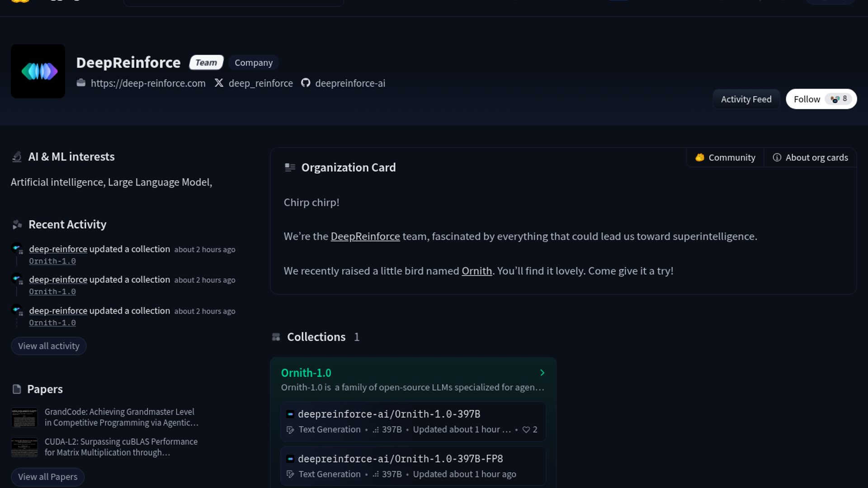Click the website icon before deep-reinforce.com
This screenshot has height=488, width=868.
(81, 83)
